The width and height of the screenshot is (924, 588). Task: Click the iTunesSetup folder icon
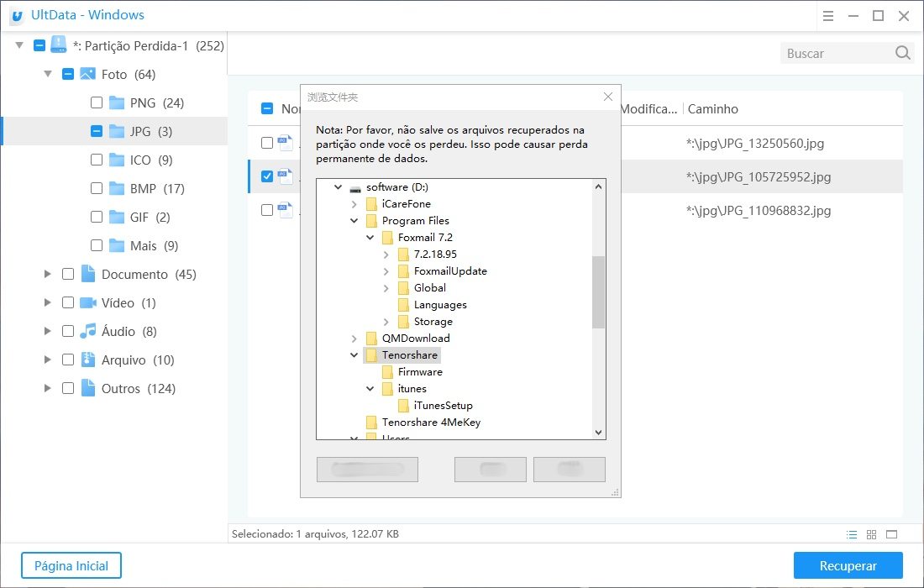pyautogui.click(x=403, y=406)
